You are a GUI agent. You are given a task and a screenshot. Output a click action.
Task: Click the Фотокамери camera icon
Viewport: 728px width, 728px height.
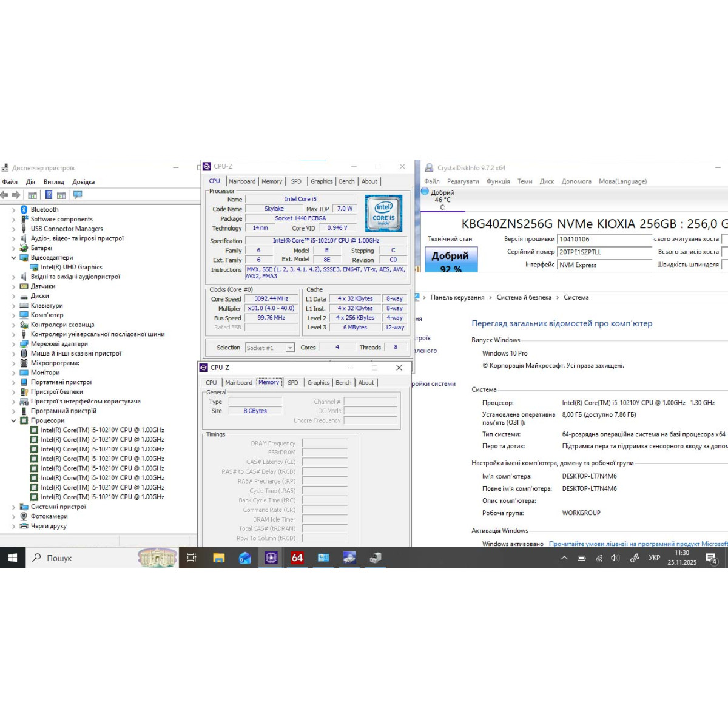click(24, 516)
